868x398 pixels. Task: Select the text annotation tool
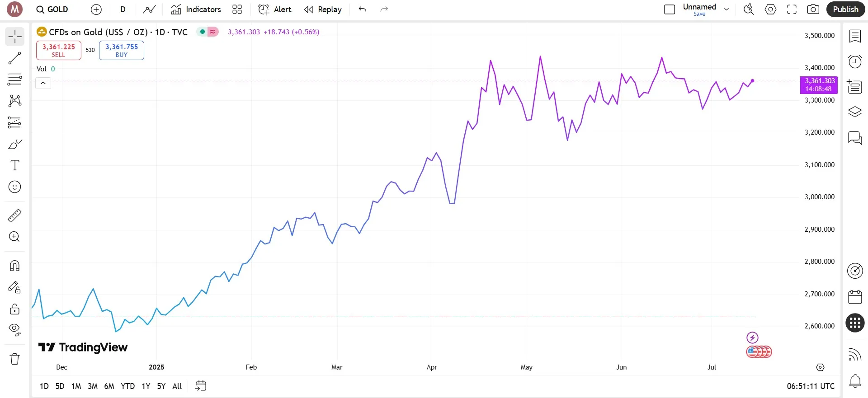click(14, 165)
